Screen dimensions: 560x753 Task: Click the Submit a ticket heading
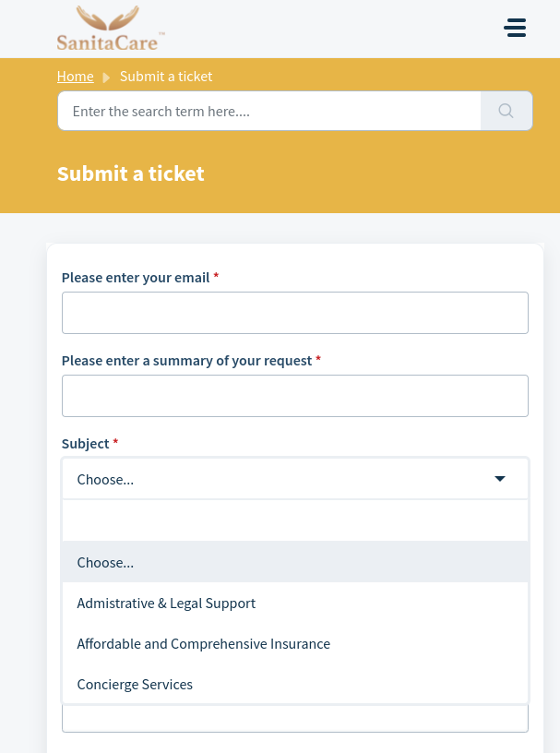[x=131, y=173]
